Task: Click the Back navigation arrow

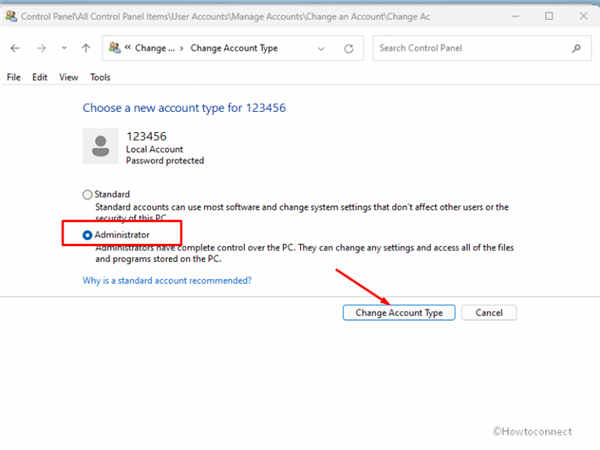Action: pos(15,48)
